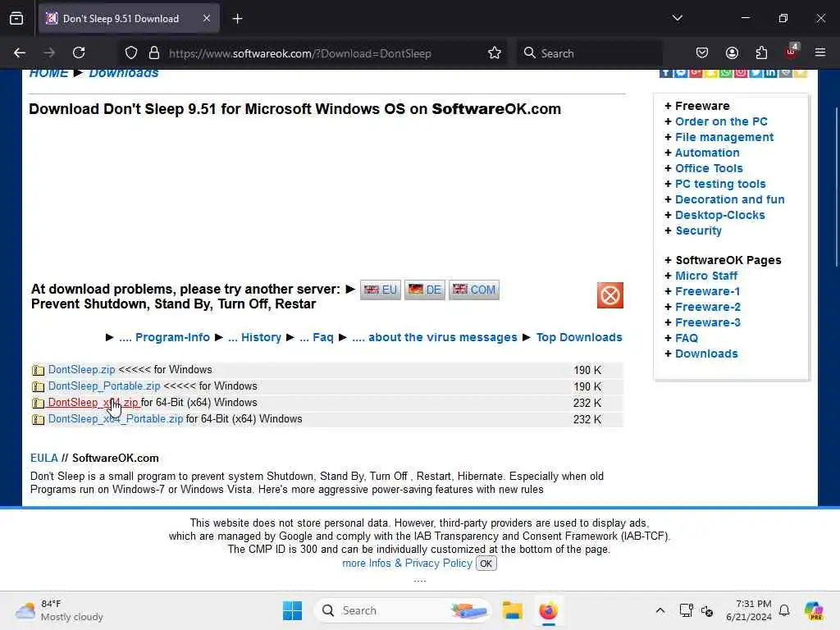Image resolution: width=840 pixels, height=630 pixels.
Task: Click the Windows taskbar Search box
Action: (x=403, y=610)
